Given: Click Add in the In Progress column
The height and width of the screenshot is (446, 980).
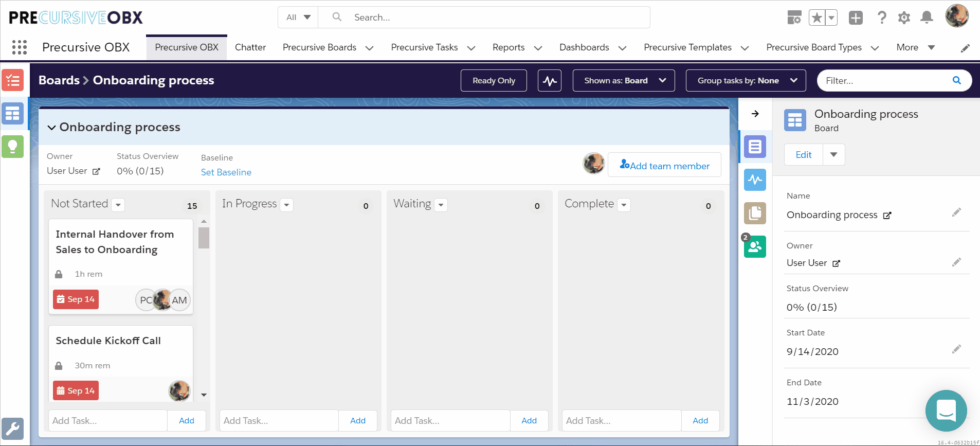Looking at the screenshot, I should coord(358,421).
